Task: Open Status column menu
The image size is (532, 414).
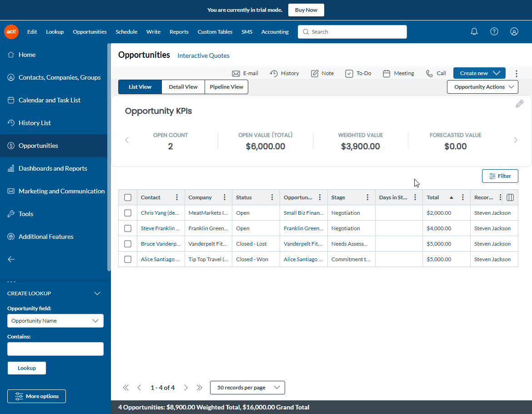Action: click(272, 197)
